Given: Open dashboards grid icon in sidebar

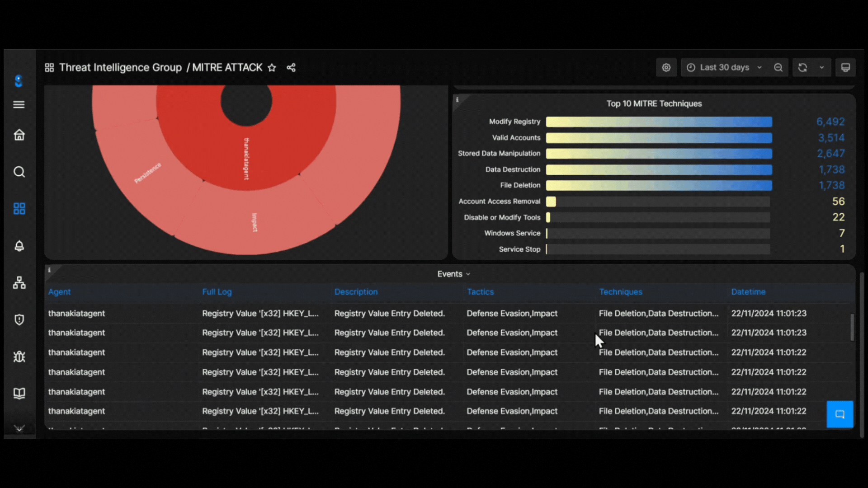Looking at the screenshot, I should pos(19,208).
